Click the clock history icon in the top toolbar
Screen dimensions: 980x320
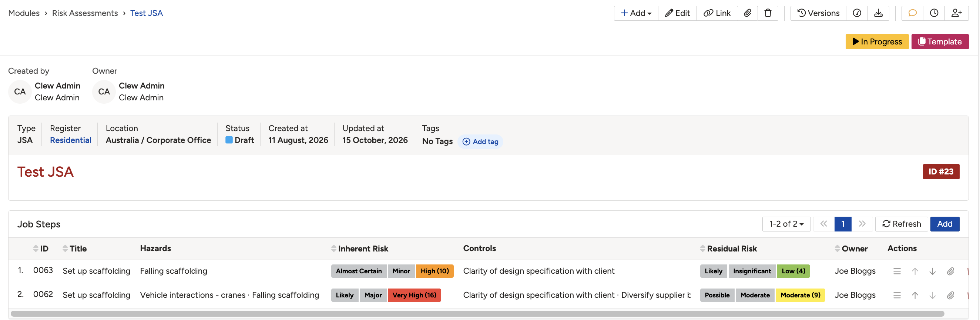click(x=934, y=13)
